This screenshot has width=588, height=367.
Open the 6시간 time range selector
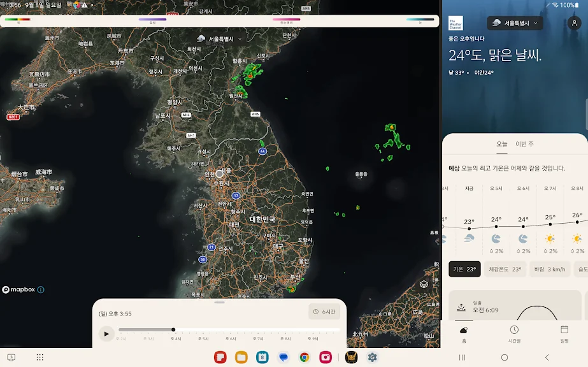(324, 312)
